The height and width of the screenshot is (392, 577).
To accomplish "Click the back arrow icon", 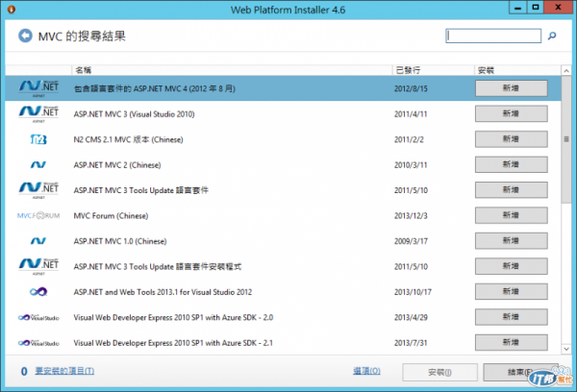I will pyautogui.click(x=25, y=36).
